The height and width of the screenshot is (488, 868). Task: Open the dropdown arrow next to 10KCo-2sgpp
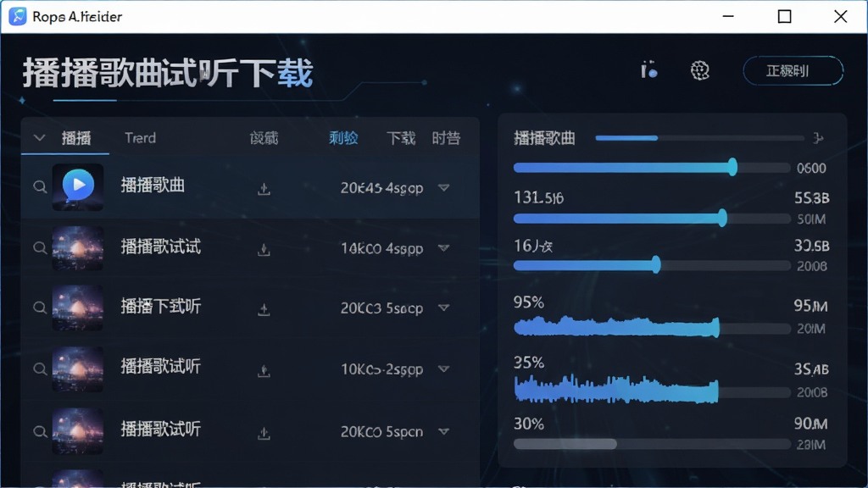(x=444, y=369)
